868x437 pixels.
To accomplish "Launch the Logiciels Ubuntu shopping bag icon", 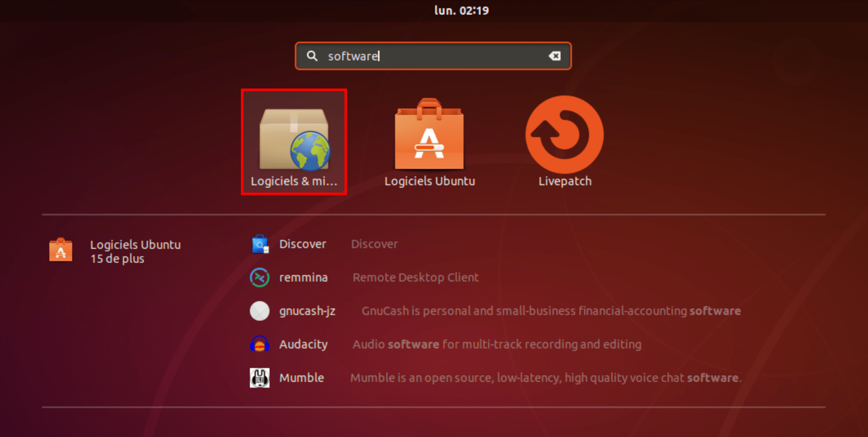I will [429, 134].
